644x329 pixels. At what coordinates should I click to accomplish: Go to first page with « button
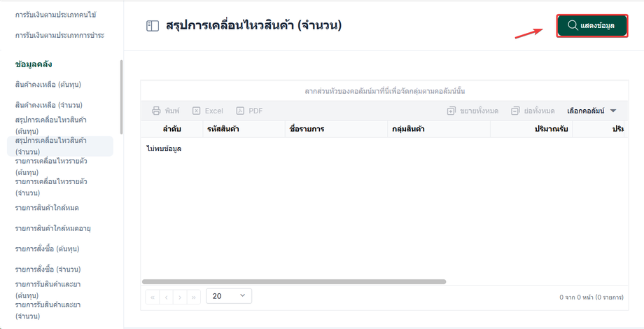(153, 297)
